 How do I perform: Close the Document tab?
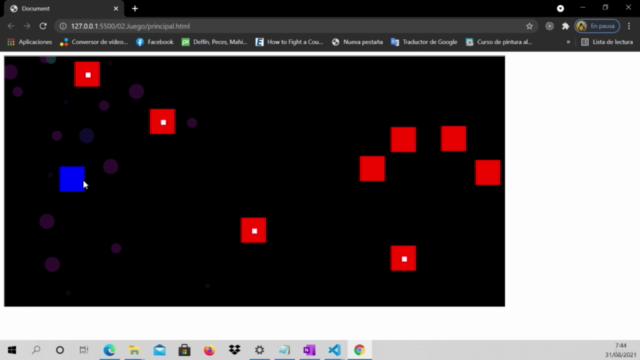[x=116, y=9]
